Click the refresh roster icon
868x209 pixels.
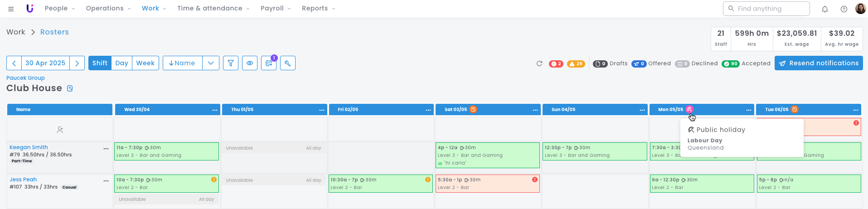pos(539,63)
